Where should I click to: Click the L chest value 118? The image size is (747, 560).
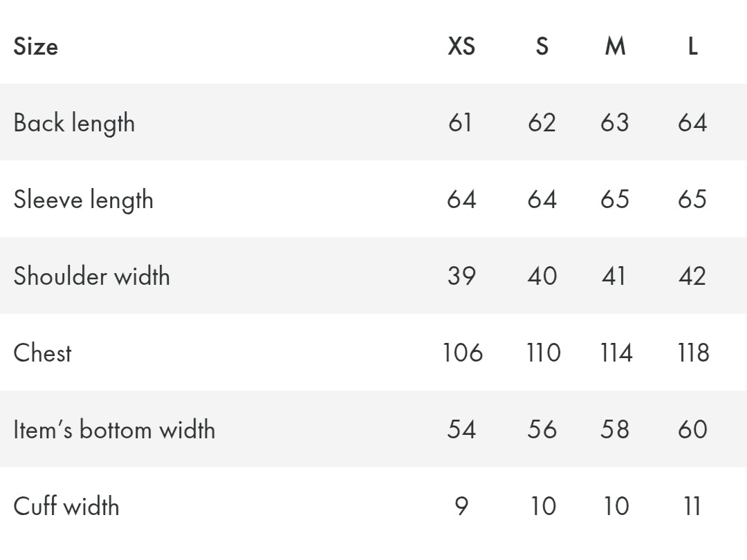(693, 353)
